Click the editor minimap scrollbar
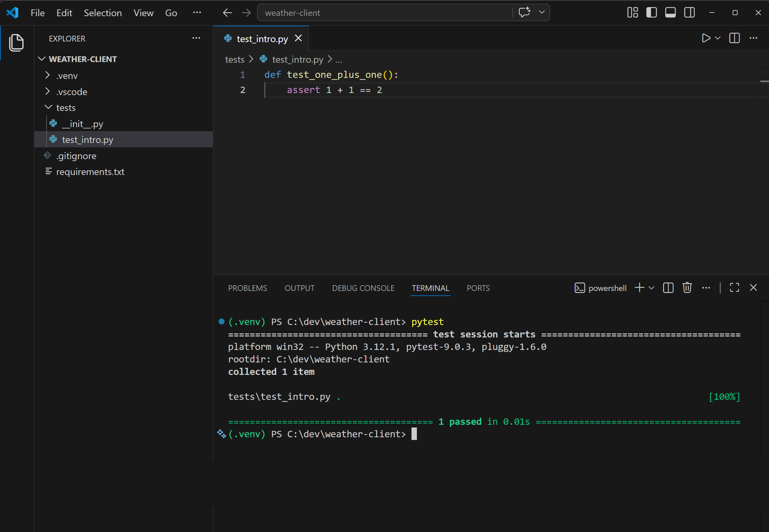Screen dimensions: 769x532 pyautogui.click(x=764, y=170)
